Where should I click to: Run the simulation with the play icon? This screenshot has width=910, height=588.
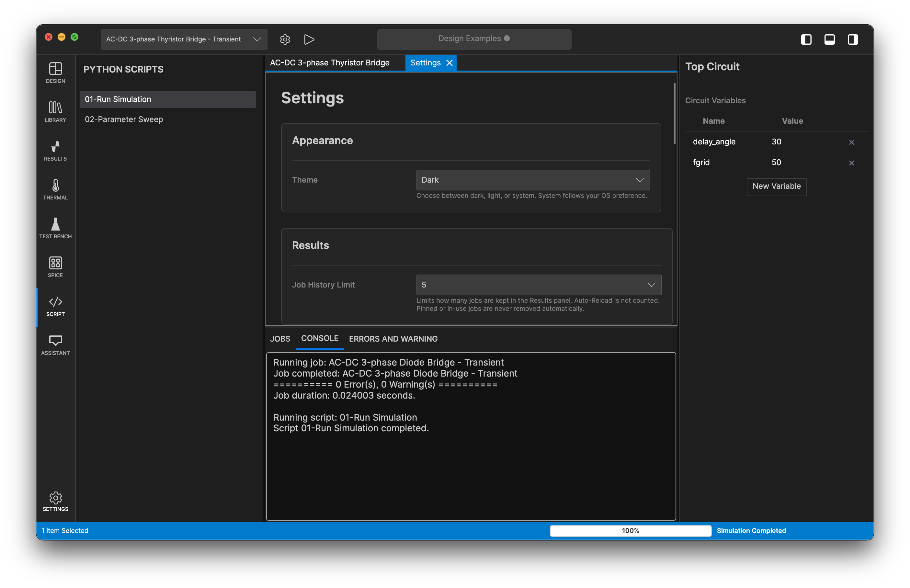[309, 39]
